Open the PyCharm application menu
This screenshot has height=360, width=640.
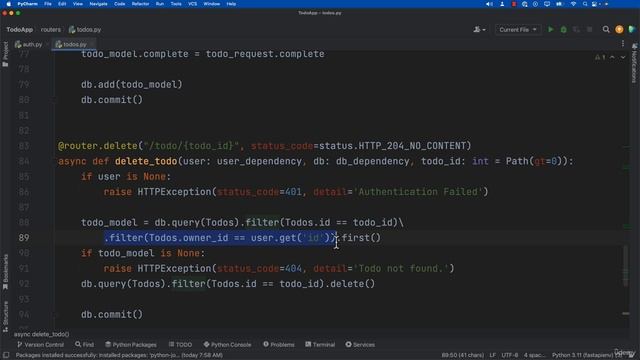point(28,4)
